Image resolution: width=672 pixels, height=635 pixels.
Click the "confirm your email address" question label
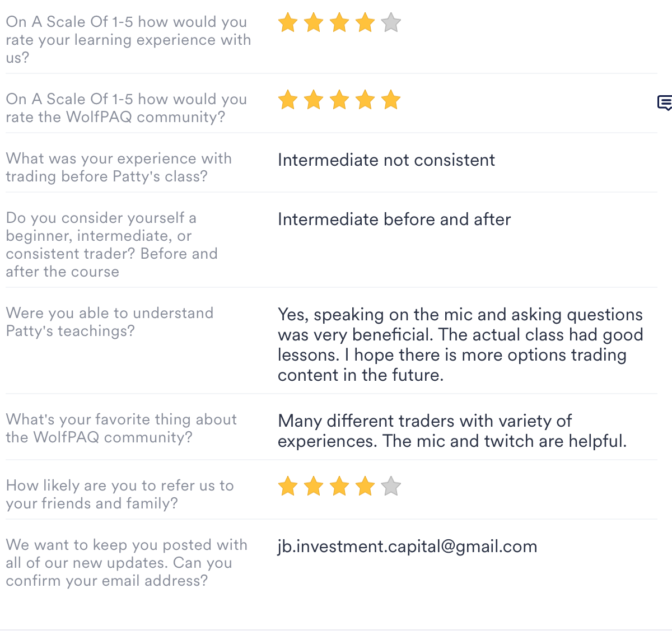tap(127, 563)
